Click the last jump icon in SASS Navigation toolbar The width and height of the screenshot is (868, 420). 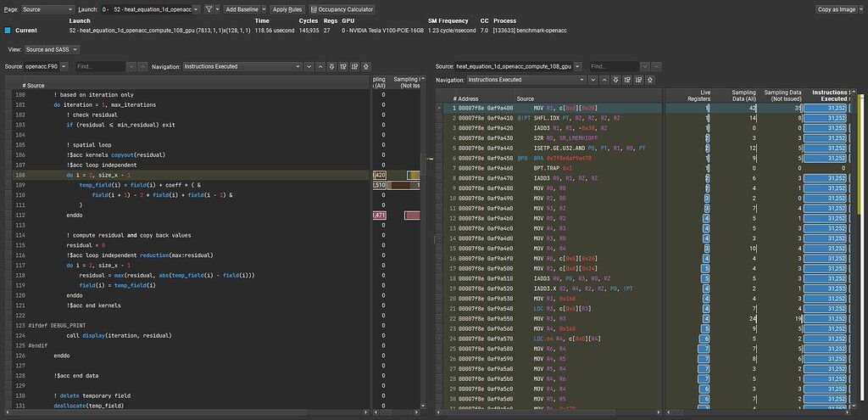coord(650,81)
